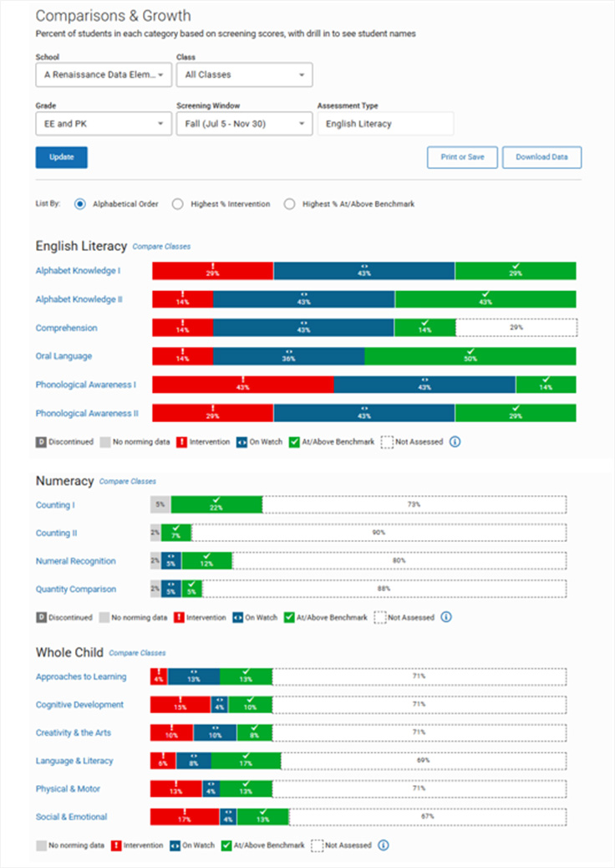Image resolution: width=615 pixels, height=868 pixels.
Task: Click Quantity Comparison 88% not assessed segment
Action: (384, 589)
